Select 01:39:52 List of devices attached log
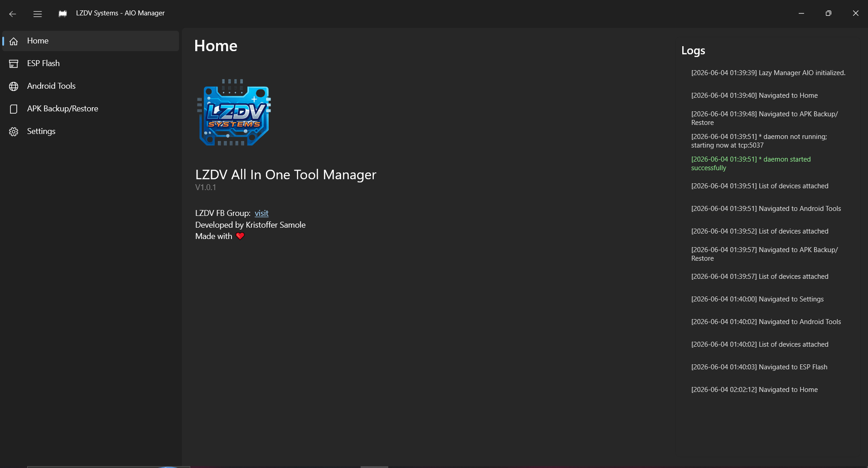 760,231
